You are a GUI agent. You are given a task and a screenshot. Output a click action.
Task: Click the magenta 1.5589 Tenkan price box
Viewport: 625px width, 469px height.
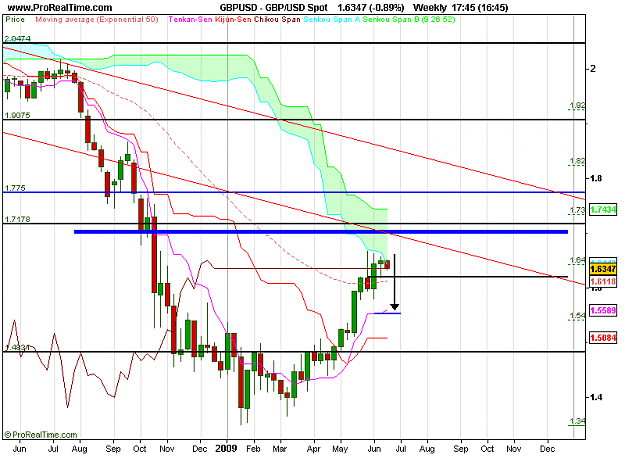click(x=603, y=310)
